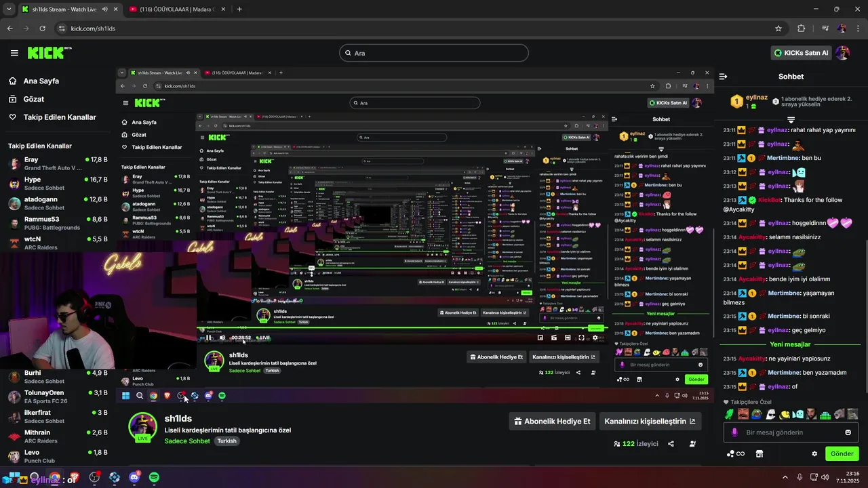Open ilkerfirat channel in sidebar

(x=58, y=416)
